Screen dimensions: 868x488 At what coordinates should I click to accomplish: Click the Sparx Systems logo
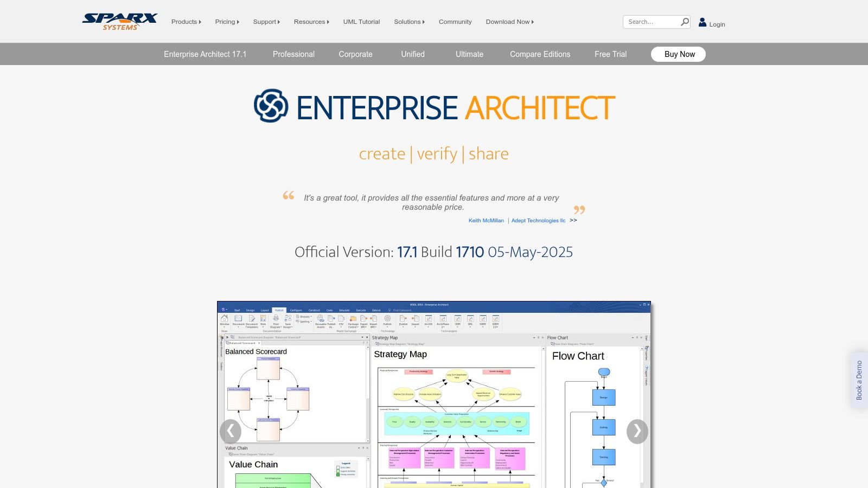(x=120, y=22)
